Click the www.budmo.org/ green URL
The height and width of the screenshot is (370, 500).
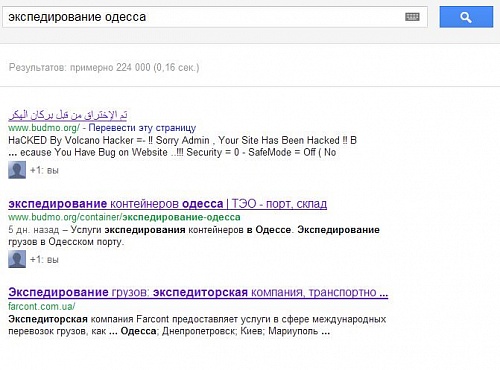tap(44, 128)
